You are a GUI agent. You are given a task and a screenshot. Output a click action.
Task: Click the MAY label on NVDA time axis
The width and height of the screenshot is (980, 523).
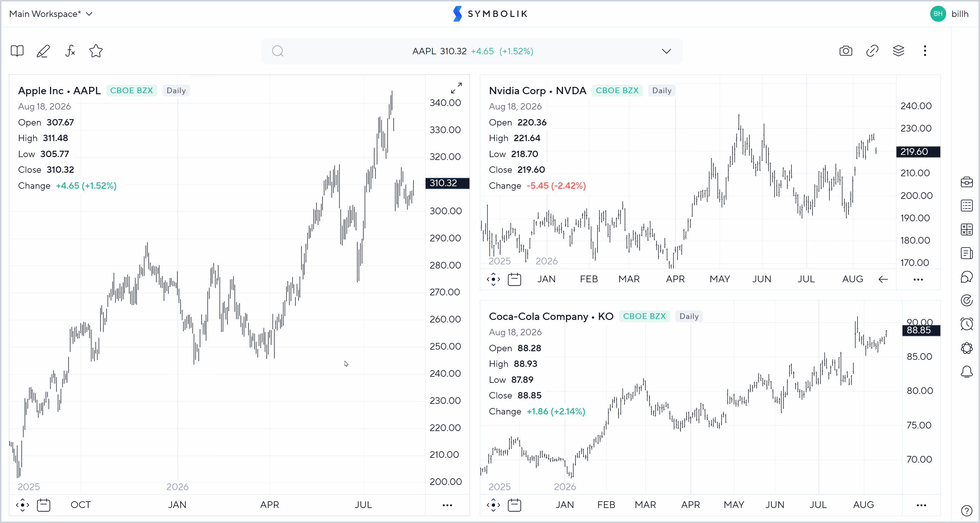[x=720, y=279]
